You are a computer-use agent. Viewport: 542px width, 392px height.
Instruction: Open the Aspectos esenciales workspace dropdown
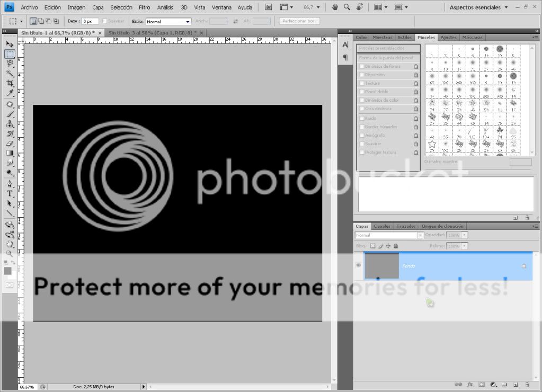tap(478, 7)
